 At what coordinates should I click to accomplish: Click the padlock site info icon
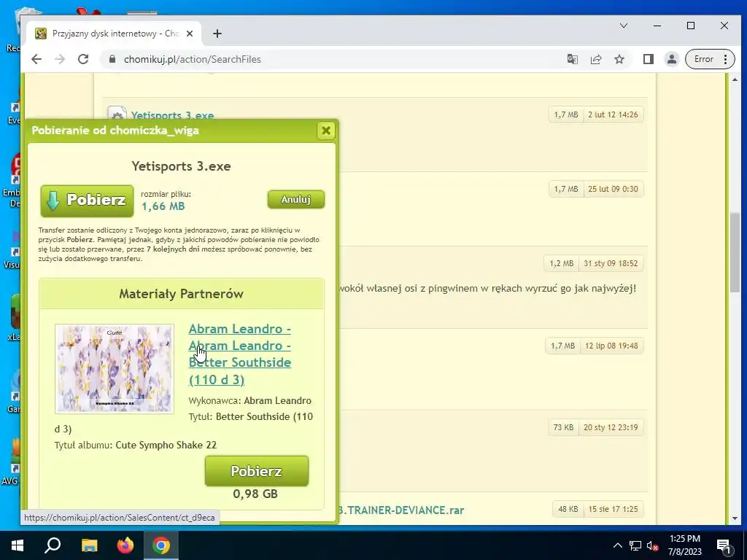click(x=112, y=59)
